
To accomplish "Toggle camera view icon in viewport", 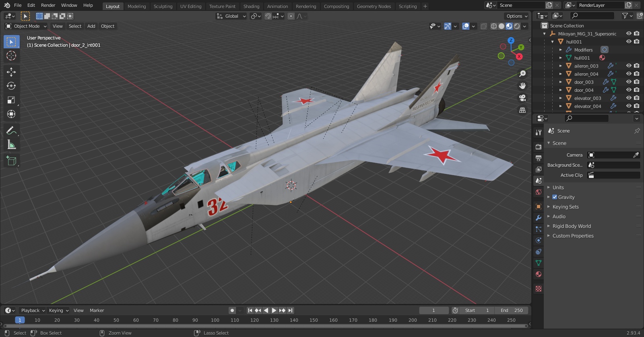I will click(x=522, y=98).
